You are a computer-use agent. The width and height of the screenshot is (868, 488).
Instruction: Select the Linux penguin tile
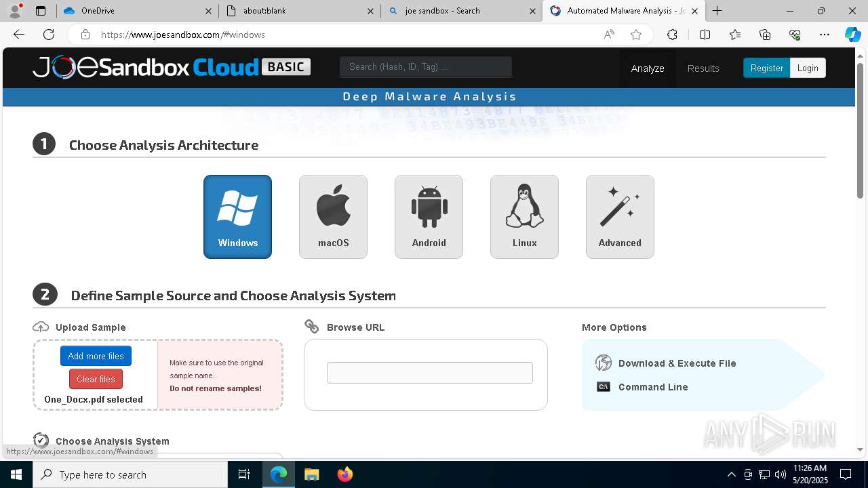[524, 217]
